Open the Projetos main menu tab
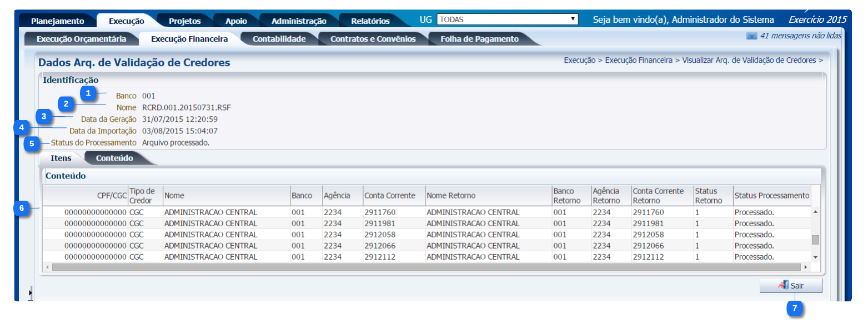Screen dimensions: 868x323 184,21
